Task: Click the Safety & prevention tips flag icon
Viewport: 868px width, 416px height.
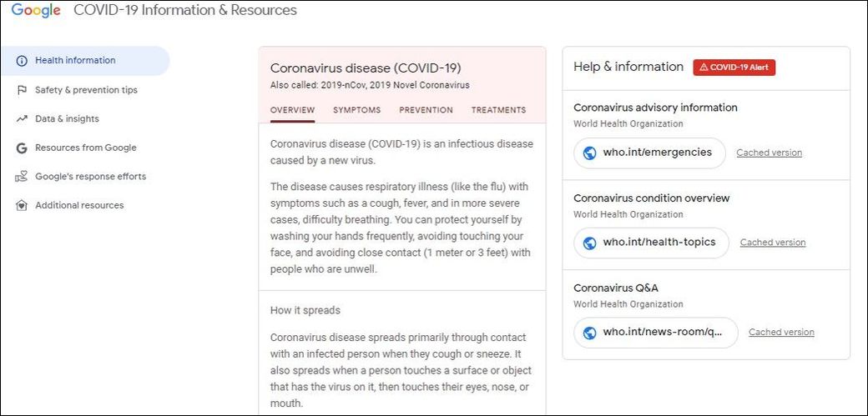Action: [x=22, y=90]
